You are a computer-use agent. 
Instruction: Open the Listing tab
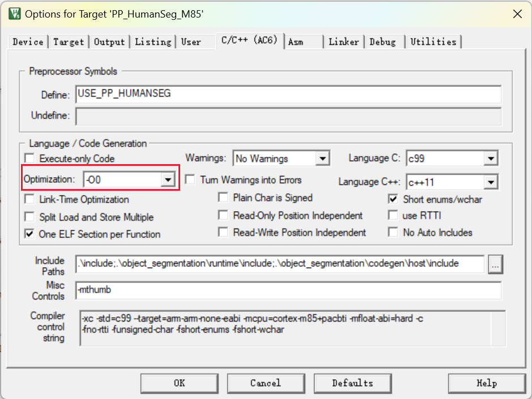pos(152,42)
